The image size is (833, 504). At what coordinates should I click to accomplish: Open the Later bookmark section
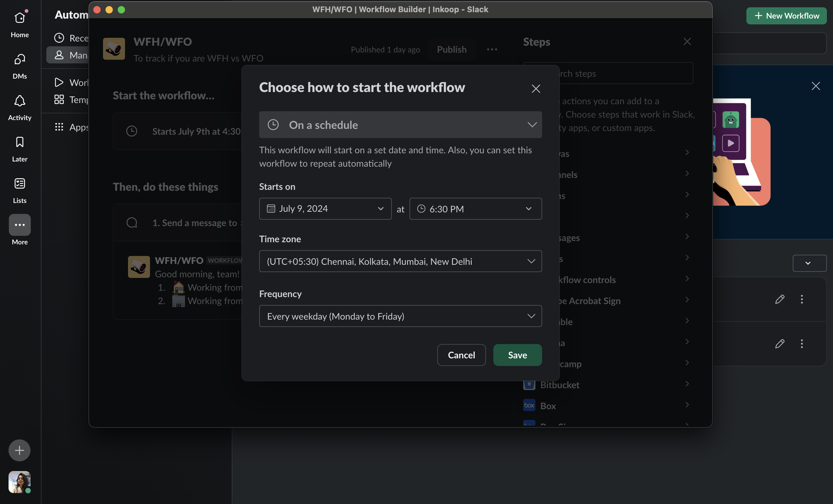tap(20, 149)
